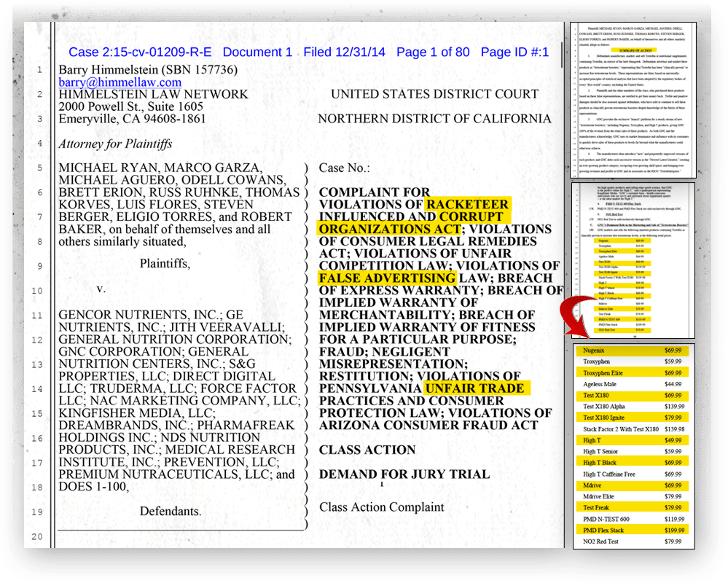728x583 pixels.
Task: Select the highlighted UNFAIR TRADE text
Action: (x=474, y=388)
